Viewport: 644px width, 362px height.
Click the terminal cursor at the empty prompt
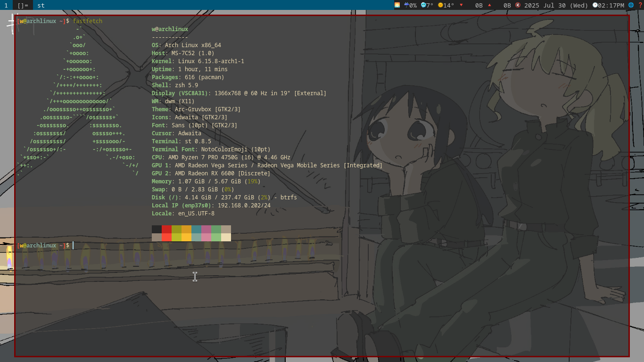click(73, 246)
